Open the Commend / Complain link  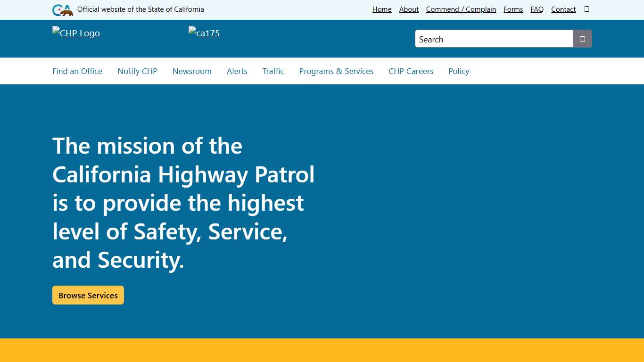[461, 9]
